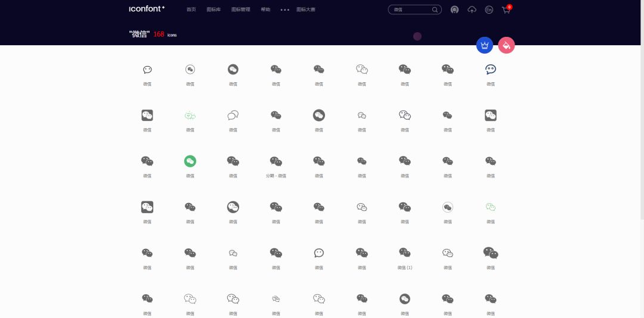Screen dimensions: 644x318
Task: Open the 图标管理 icon management menu
Action: point(241,10)
